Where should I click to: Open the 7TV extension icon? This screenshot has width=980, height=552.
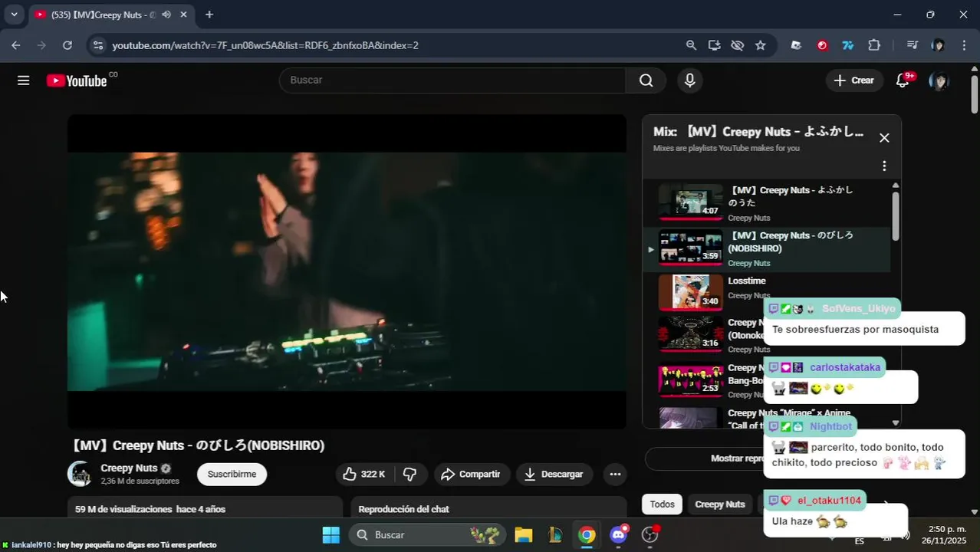click(x=848, y=45)
